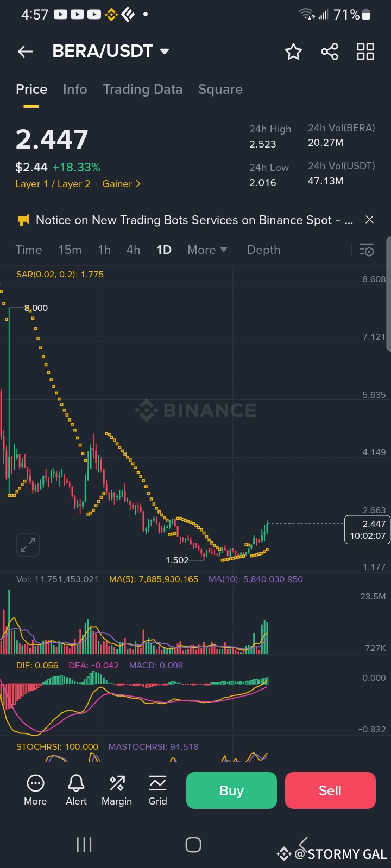Tap the 24h High value 2.523
Image resolution: width=391 pixels, height=868 pixels.
click(263, 144)
